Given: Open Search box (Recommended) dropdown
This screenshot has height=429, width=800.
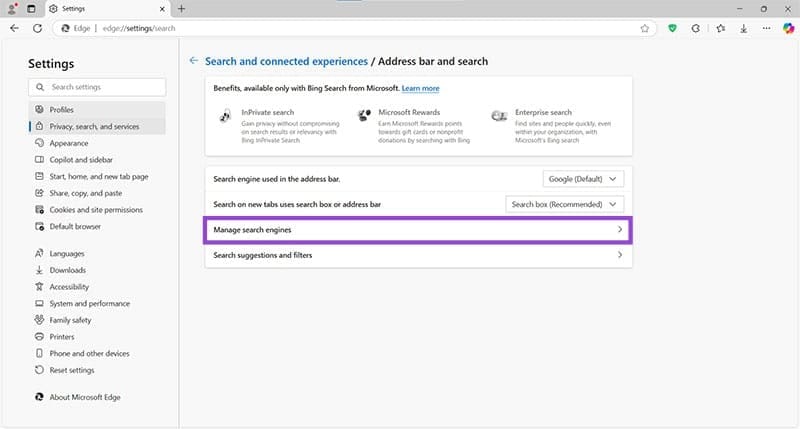Looking at the screenshot, I should pos(565,205).
